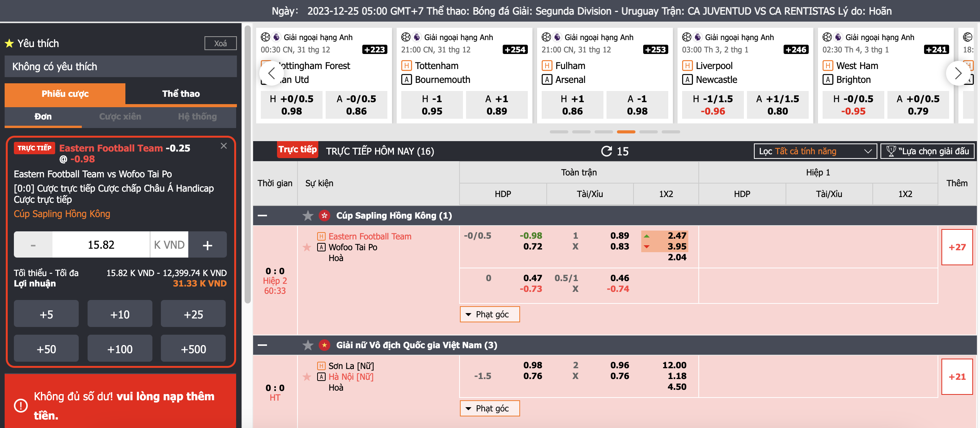Click the carousel right arrow
The height and width of the screenshot is (428, 980).
(958, 73)
